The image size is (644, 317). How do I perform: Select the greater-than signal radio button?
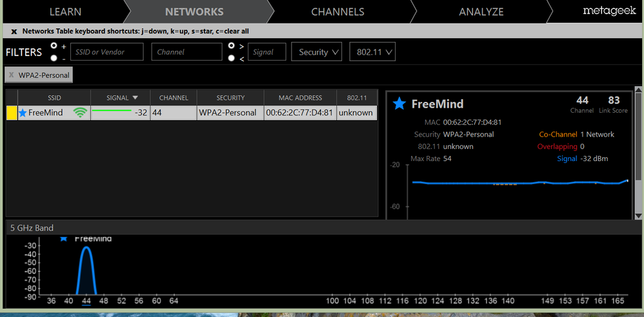[232, 46]
